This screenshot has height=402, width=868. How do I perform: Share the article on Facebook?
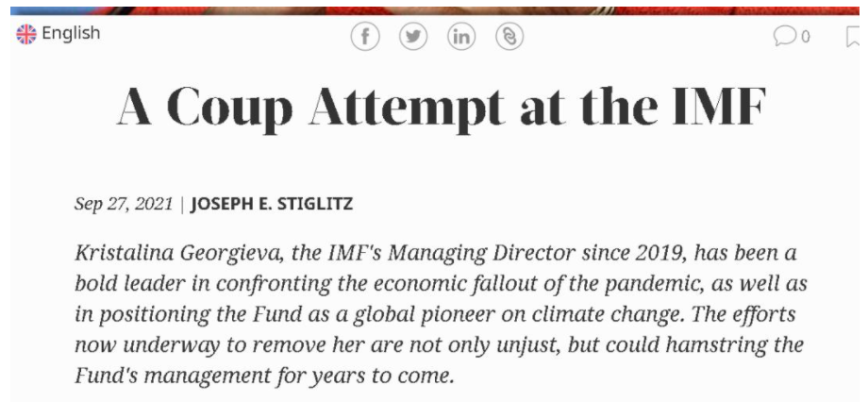[365, 37]
